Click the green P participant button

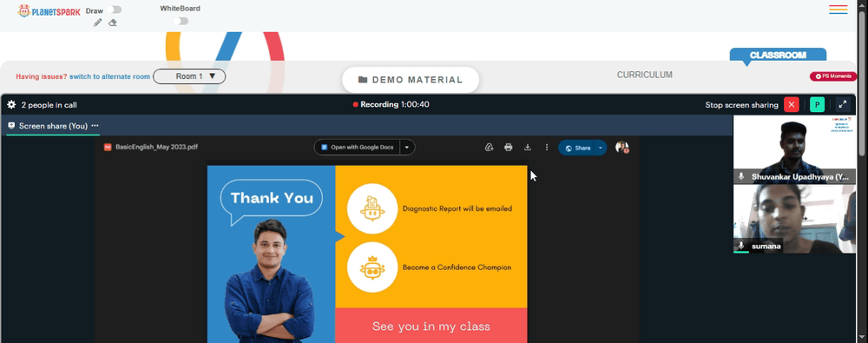click(817, 105)
